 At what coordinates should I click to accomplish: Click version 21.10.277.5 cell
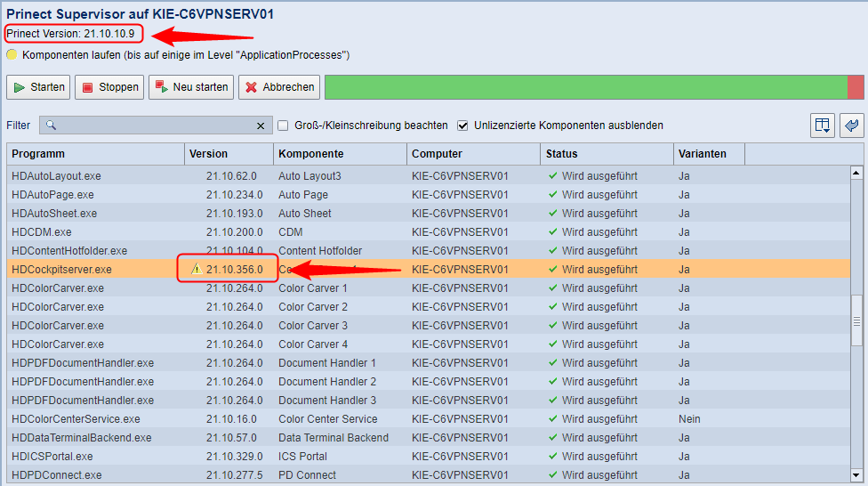[x=235, y=475]
